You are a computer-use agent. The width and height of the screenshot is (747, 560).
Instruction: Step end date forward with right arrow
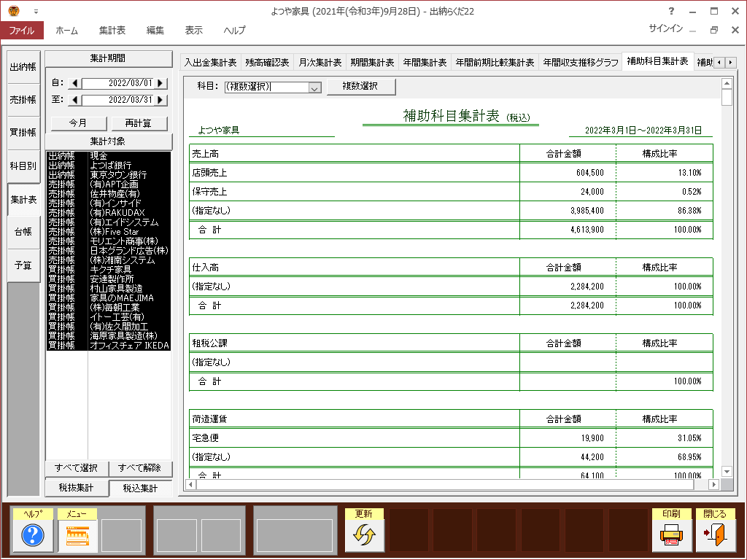(x=161, y=100)
